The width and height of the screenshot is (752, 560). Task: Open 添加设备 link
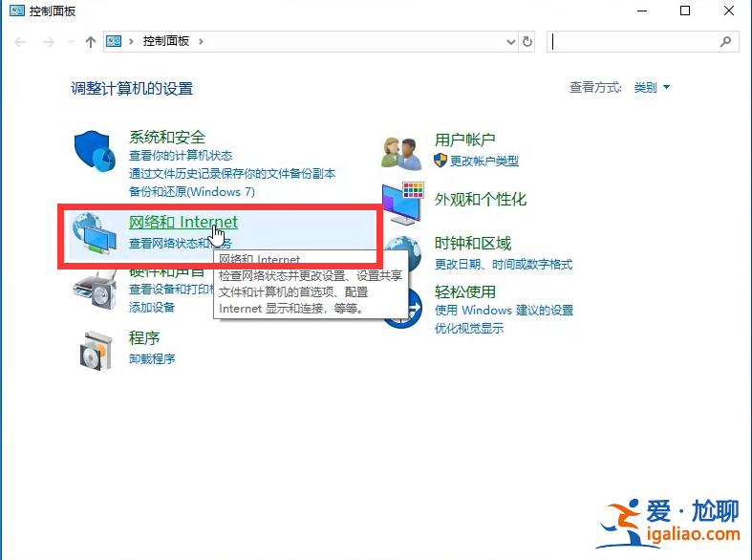pyautogui.click(x=152, y=308)
